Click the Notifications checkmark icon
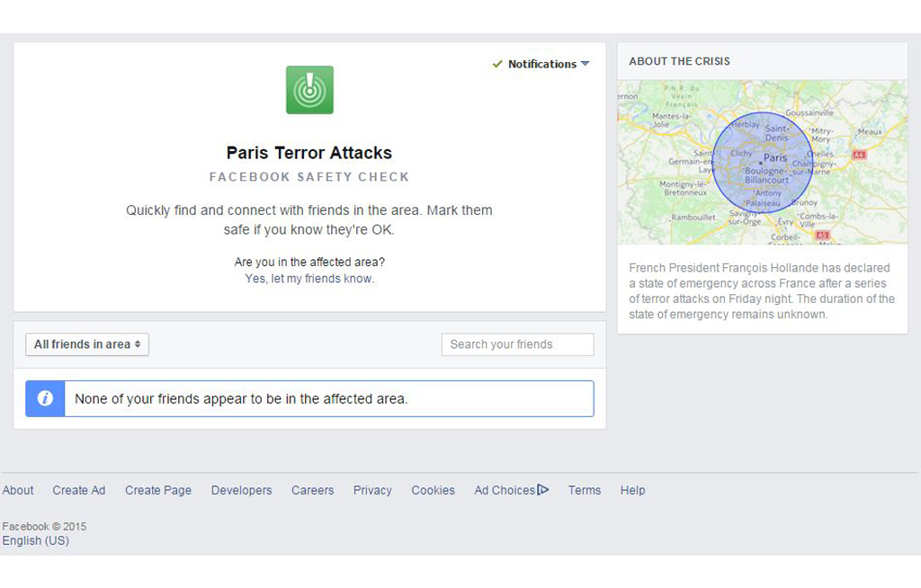 pos(497,64)
